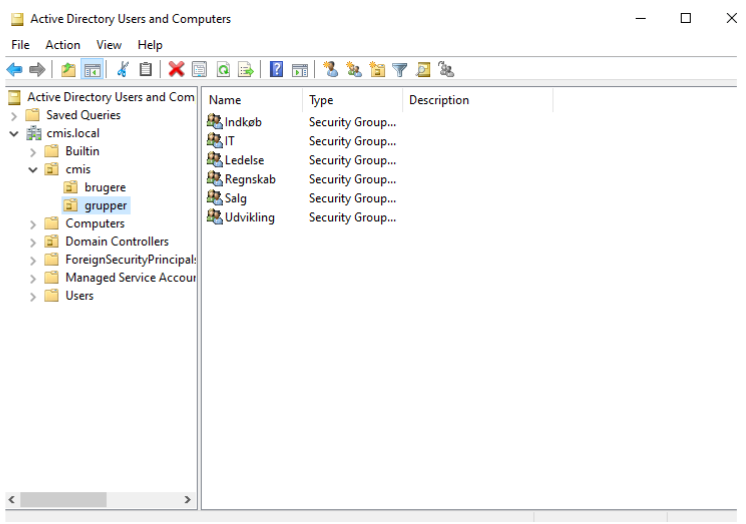Open the View menu
Screen dimensions: 746x524
(109, 45)
